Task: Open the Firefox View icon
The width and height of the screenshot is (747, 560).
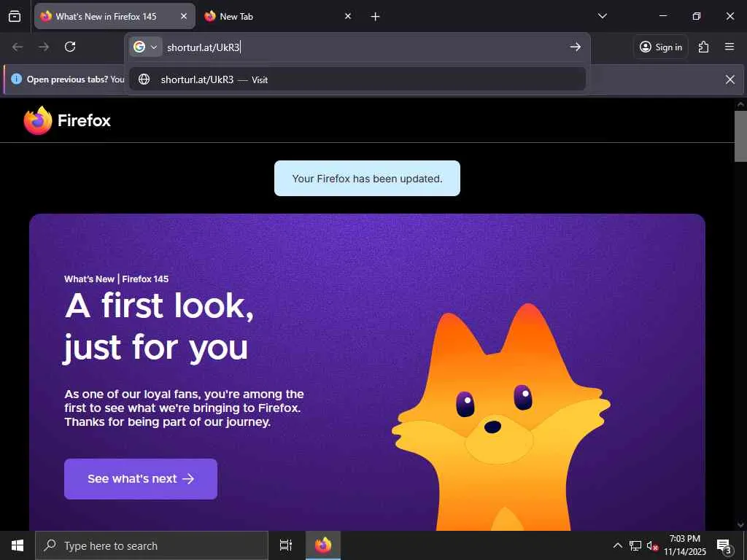Action: (15, 16)
